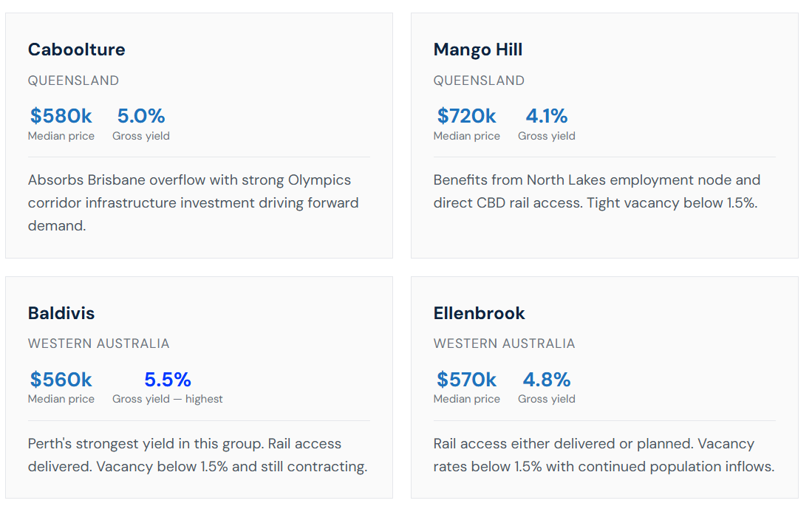This screenshot has height=506, width=812.
Task: Select the $720k median price figure
Action: click(x=466, y=116)
